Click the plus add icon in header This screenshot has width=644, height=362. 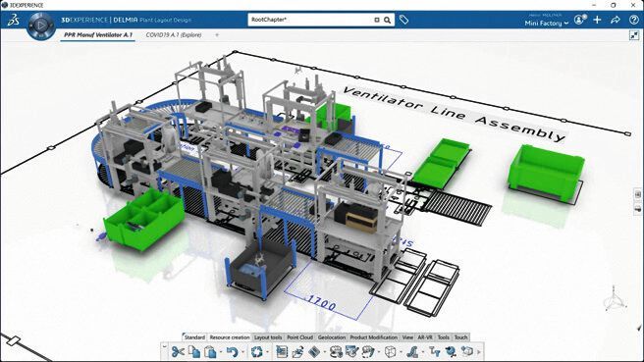coord(597,20)
